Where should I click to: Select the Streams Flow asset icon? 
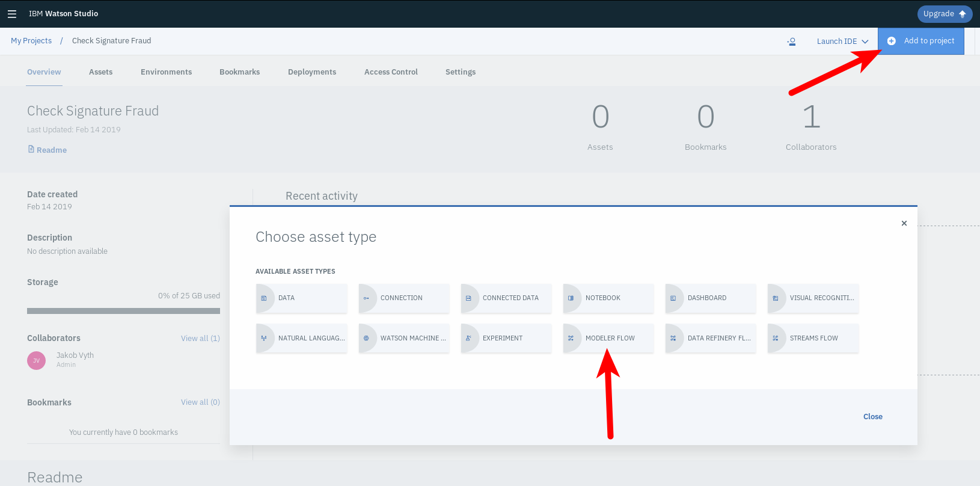tap(775, 338)
